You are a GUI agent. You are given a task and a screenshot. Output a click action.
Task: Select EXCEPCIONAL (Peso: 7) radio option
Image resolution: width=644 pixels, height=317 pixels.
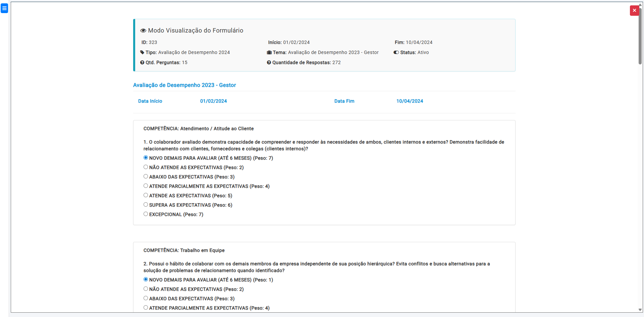coord(146,214)
